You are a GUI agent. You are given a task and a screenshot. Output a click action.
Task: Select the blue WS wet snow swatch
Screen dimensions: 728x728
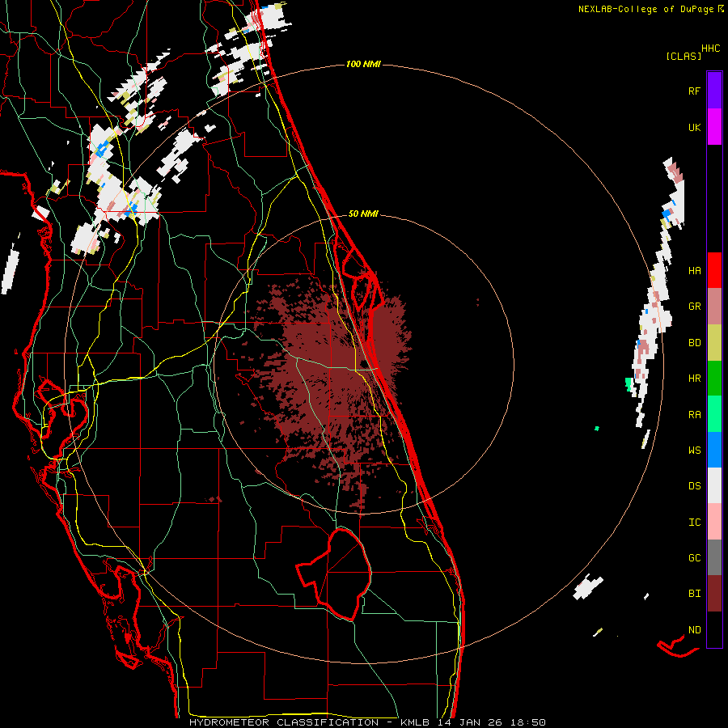pyautogui.click(x=714, y=450)
